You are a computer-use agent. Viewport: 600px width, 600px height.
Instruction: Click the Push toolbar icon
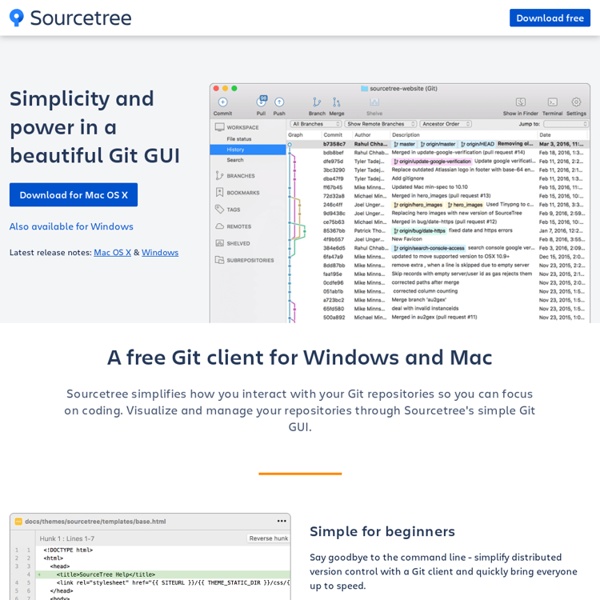(x=279, y=102)
